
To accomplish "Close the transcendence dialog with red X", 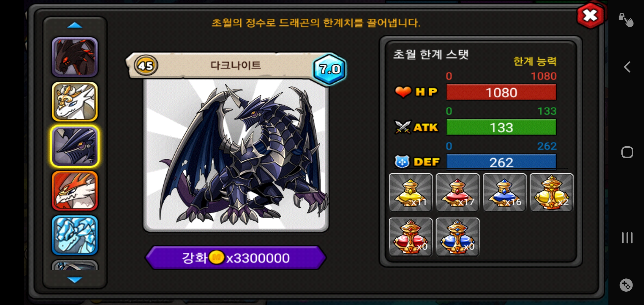I will click(590, 16).
